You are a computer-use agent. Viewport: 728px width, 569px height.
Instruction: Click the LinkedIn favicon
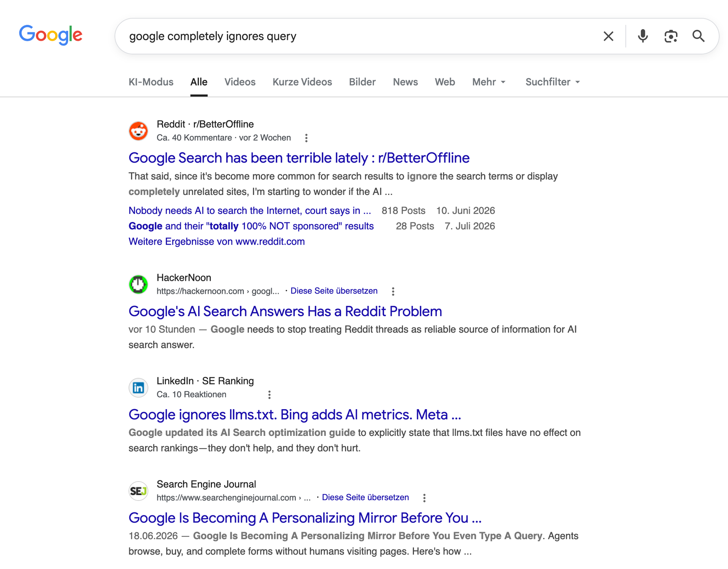pos(138,387)
